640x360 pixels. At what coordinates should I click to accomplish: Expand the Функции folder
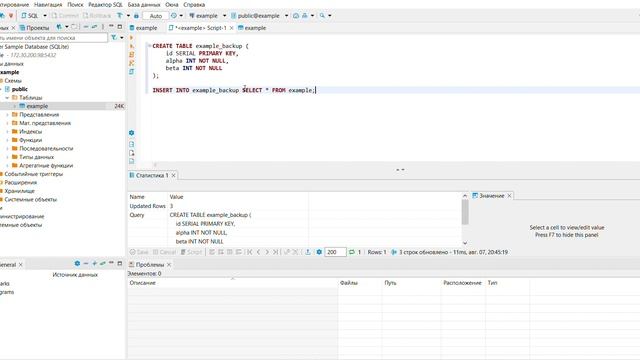(x=7, y=140)
